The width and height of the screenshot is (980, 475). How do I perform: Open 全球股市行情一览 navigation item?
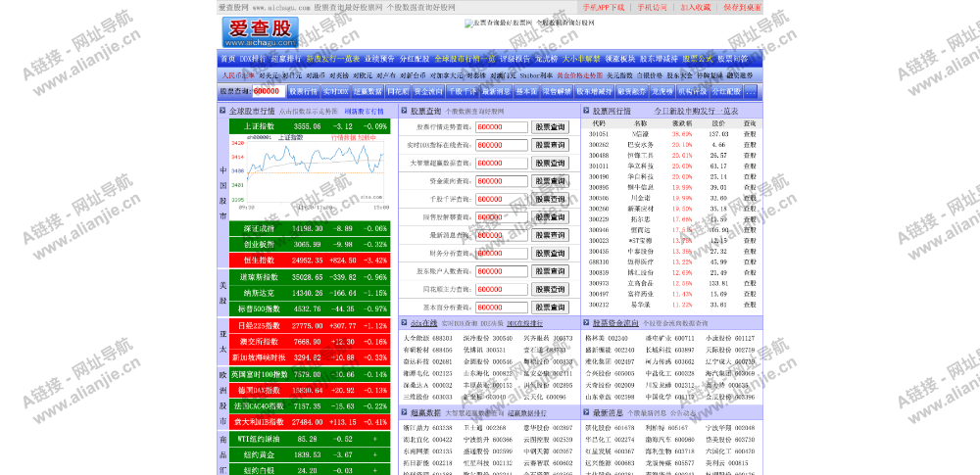(x=465, y=59)
